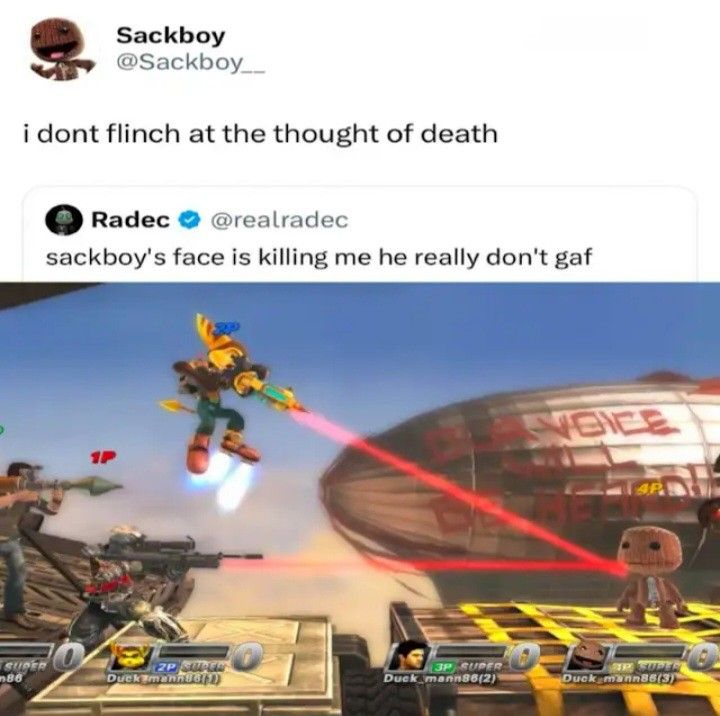Open Sackboy's profile picture avatar
The height and width of the screenshot is (716, 720).
click(61, 49)
